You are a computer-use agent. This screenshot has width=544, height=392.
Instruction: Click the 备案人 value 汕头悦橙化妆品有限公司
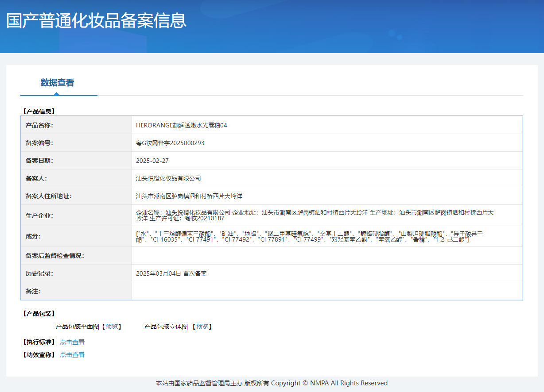pos(168,178)
